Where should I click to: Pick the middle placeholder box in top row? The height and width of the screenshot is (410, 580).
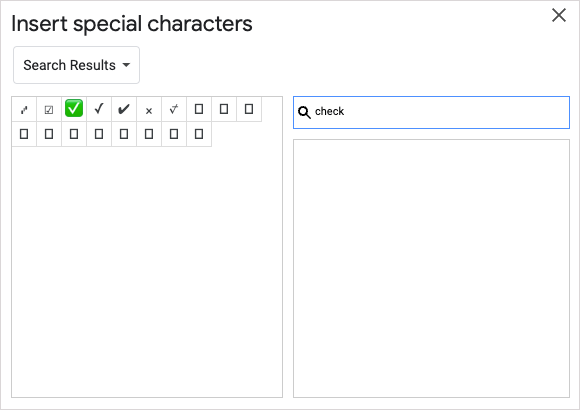coord(224,109)
